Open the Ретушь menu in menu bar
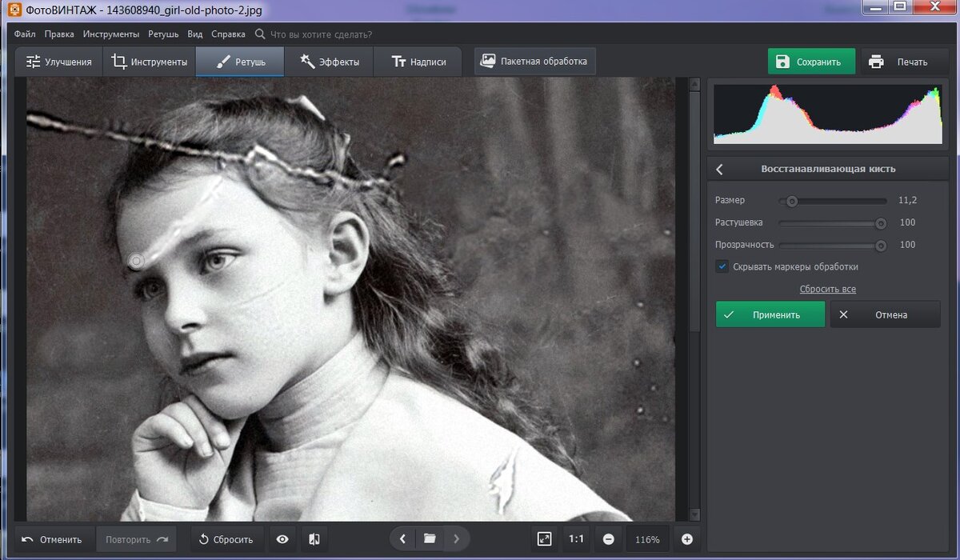The width and height of the screenshot is (960, 560). 163,34
